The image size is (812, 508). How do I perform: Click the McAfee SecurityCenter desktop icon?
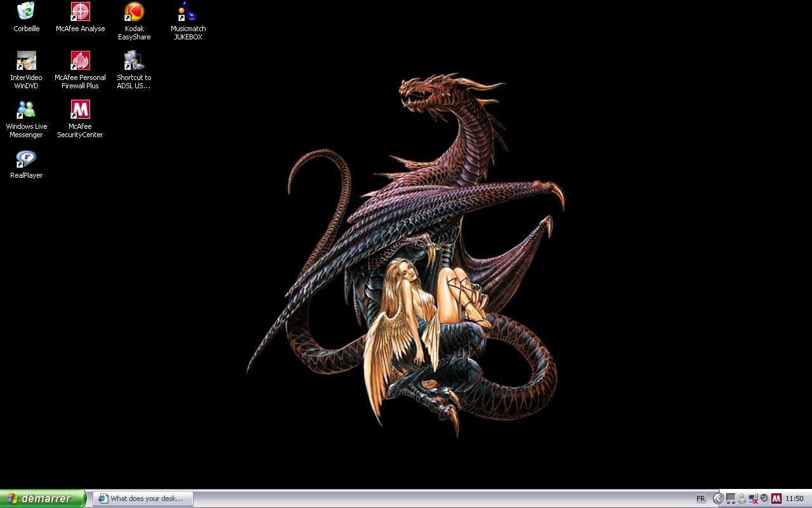pos(80,110)
